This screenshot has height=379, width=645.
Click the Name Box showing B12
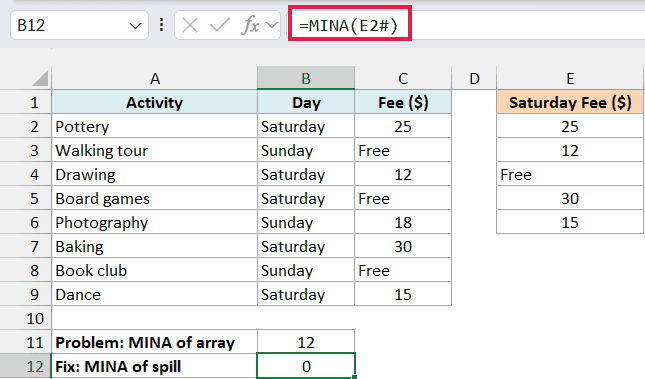(79, 26)
